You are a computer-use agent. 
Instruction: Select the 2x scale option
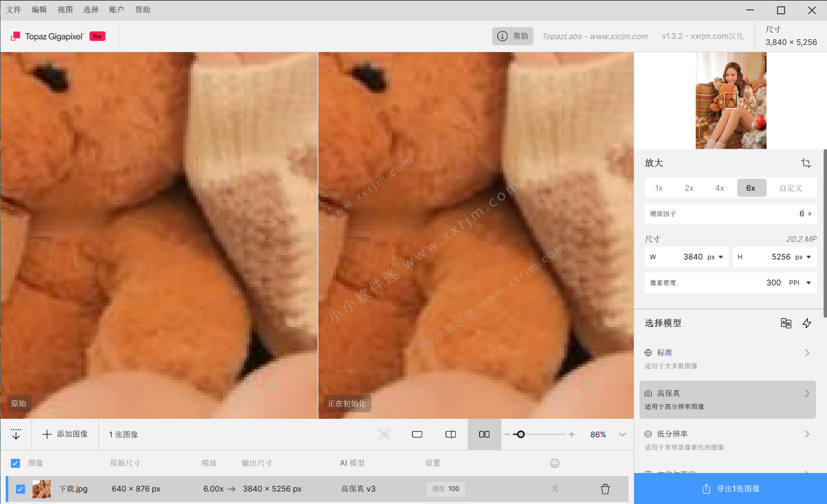point(689,188)
